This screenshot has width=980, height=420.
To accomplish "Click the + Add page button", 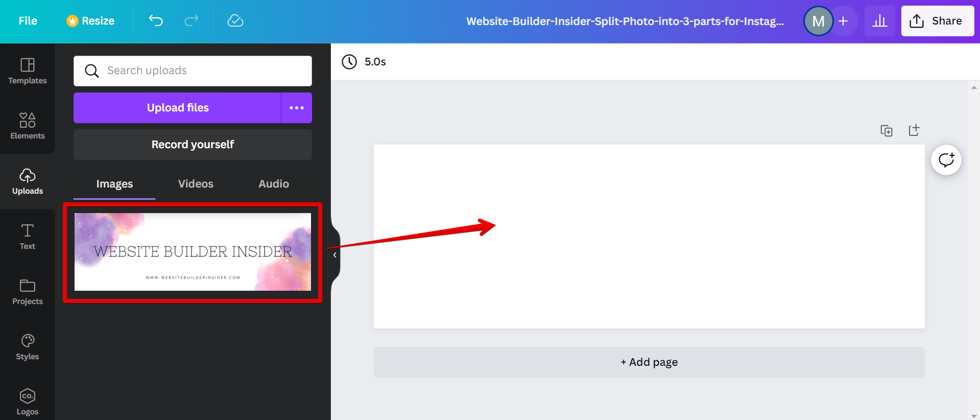I will pos(649,362).
